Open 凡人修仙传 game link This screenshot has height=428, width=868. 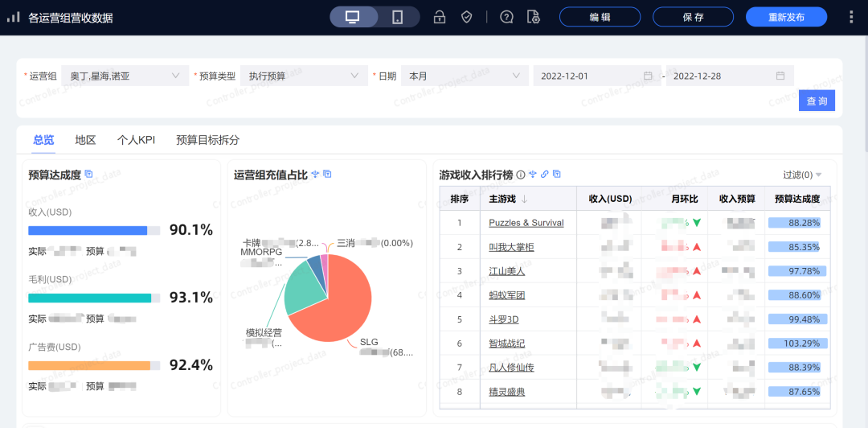511,368
